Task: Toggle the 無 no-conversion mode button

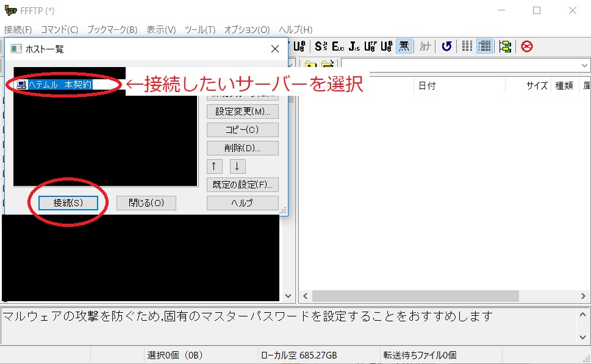Action: point(403,46)
